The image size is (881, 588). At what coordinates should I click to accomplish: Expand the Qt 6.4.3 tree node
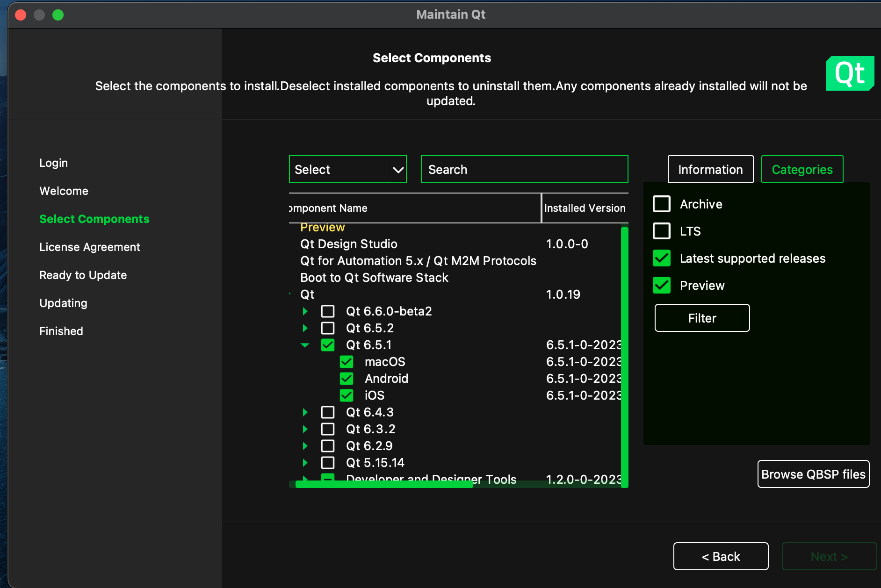(x=305, y=412)
